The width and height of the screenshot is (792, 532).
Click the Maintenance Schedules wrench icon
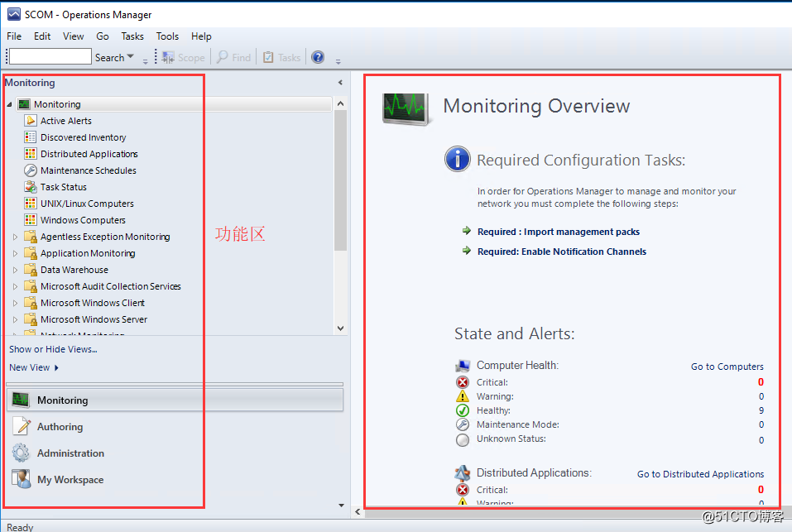tap(31, 170)
